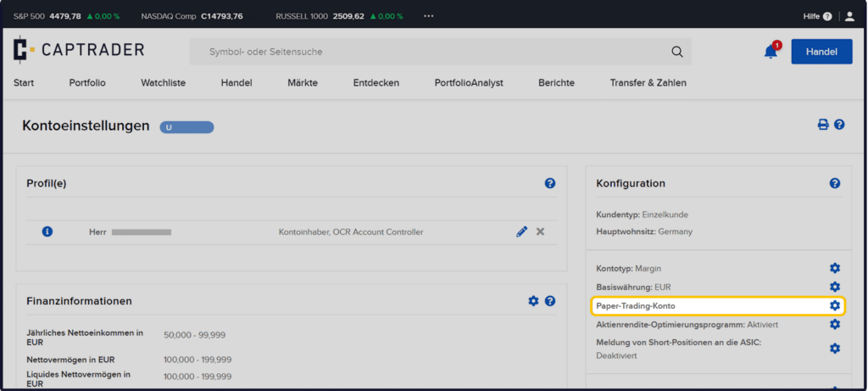Click the CapTrader logo
Viewport: 868px width, 391px height.
(x=79, y=50)
